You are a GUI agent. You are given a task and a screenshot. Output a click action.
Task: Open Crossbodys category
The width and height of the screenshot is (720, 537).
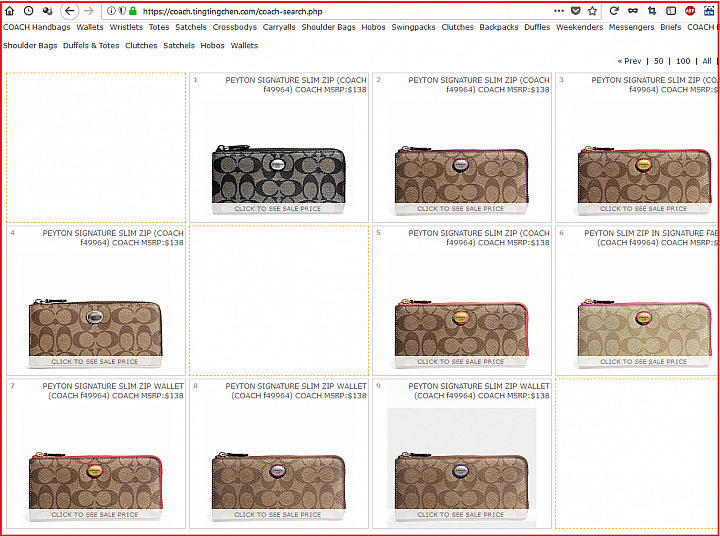(235, 27)
